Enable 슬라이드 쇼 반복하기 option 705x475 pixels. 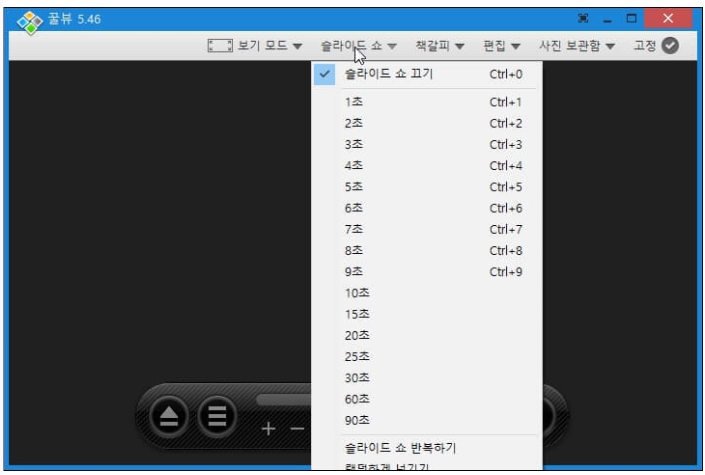(x=427, y=448)
